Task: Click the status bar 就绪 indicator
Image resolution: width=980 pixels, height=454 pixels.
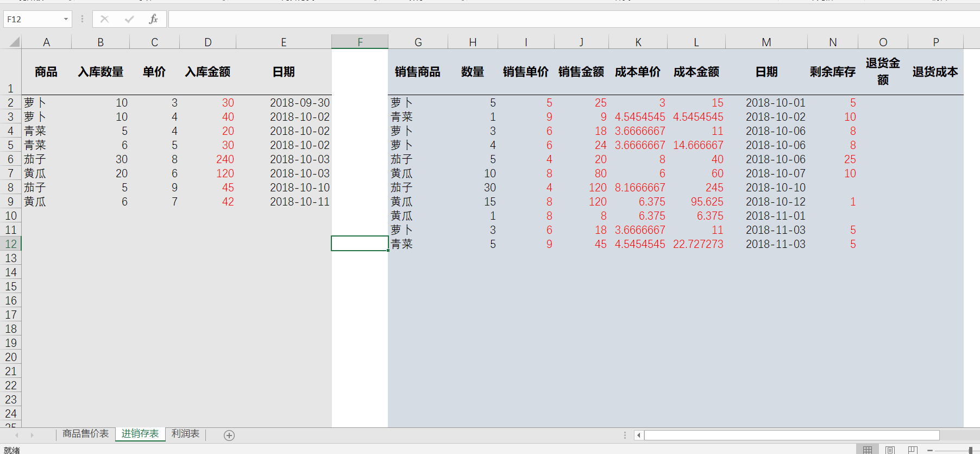Action: pyautogui.click(x=12, y=450)
